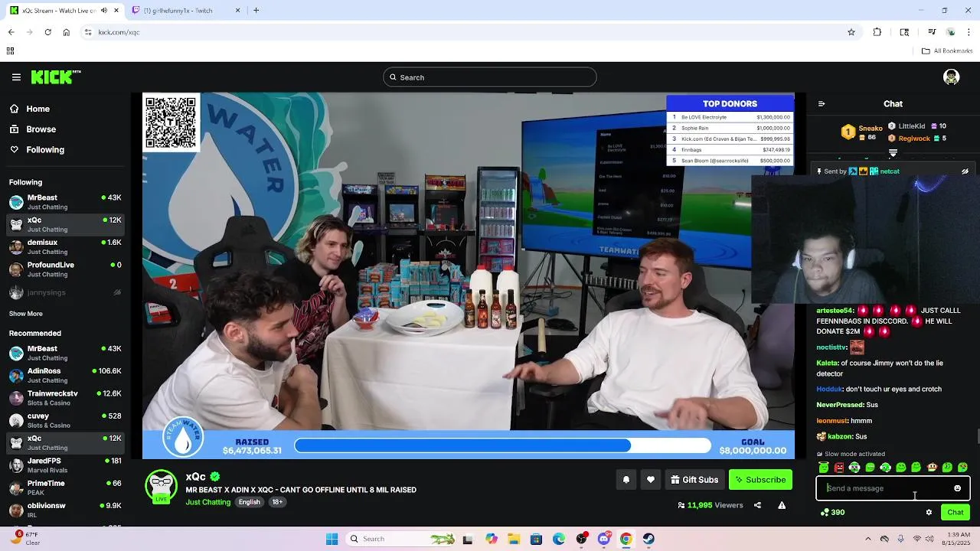Reload the page
Image resolution: width=980 pixels, height=551 pixels.
[x=47, y=32]
